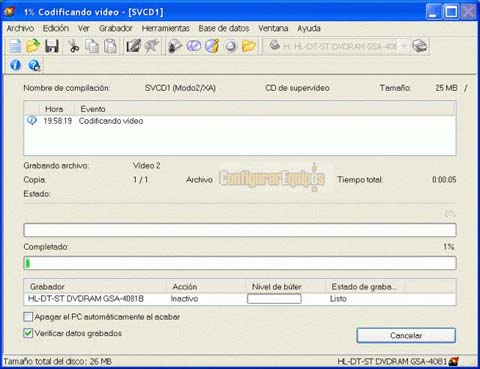
Task: Click the Cut scissors icon
Action: 73,46
